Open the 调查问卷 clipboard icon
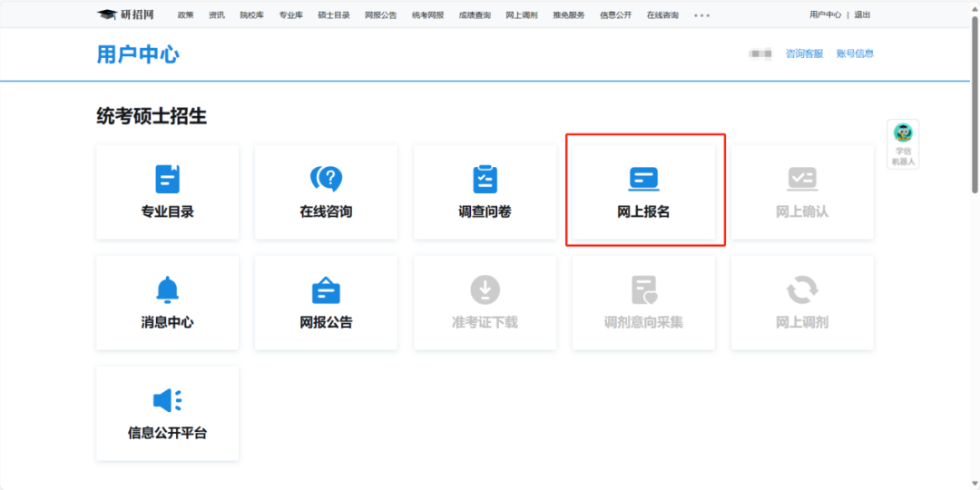 tap(485, 179)
